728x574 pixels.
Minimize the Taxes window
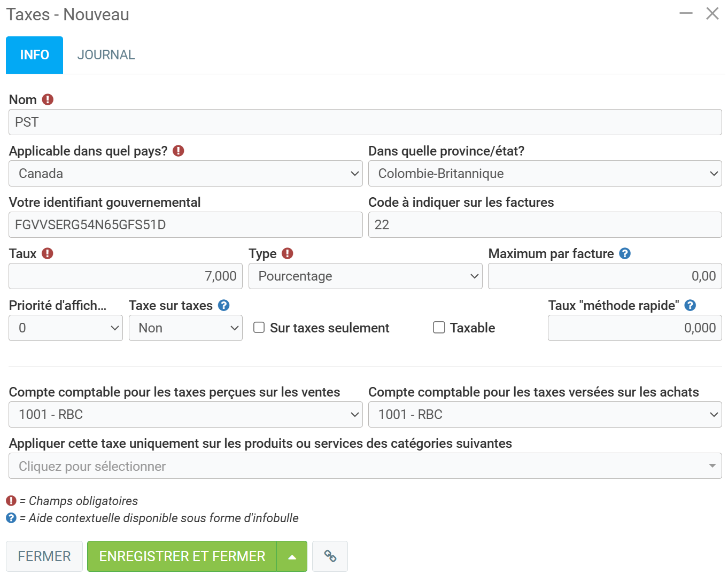686,13
